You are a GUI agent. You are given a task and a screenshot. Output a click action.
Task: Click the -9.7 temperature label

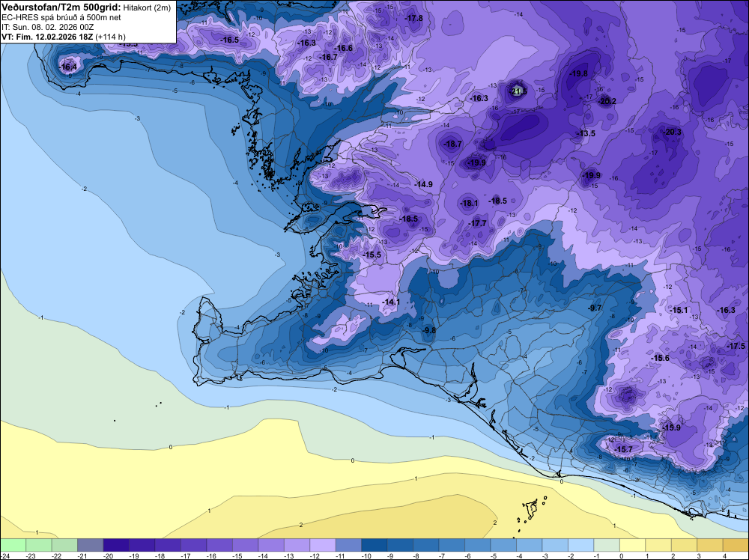(x=595, y=308)
